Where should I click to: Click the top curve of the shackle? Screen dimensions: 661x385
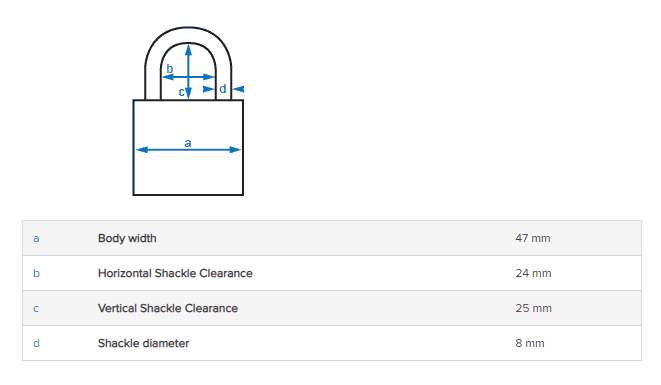[x=188, y=35]
